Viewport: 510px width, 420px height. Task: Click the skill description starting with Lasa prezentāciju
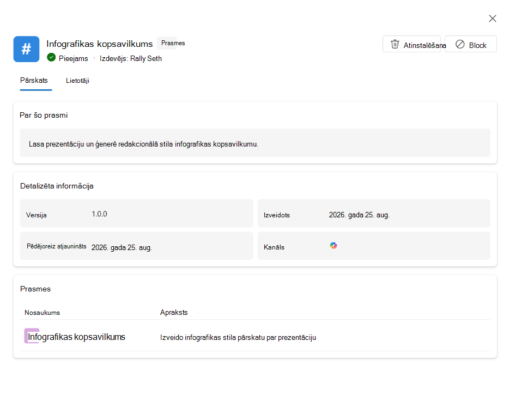pyautogui.click(x=143, y=144)
